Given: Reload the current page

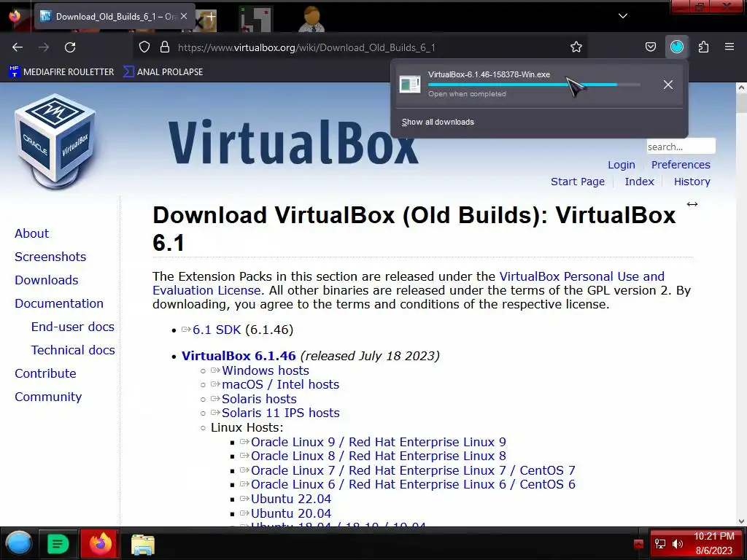Looking at the screenshot, I should click(x=70, y=47).
